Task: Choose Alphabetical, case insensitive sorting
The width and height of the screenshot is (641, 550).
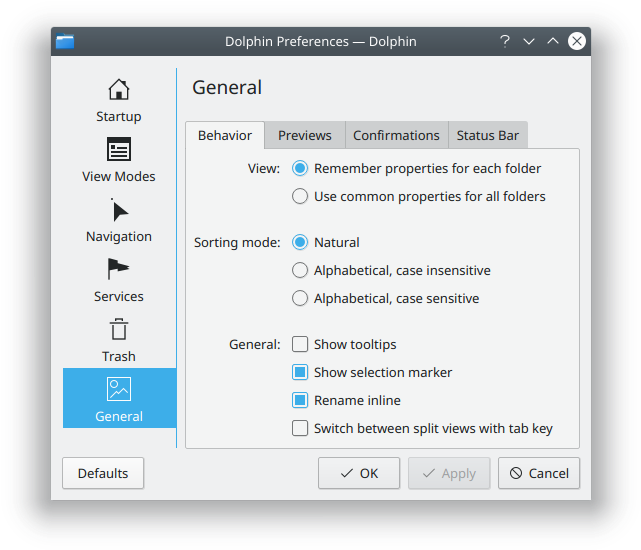Action: [x=300, y=270]
